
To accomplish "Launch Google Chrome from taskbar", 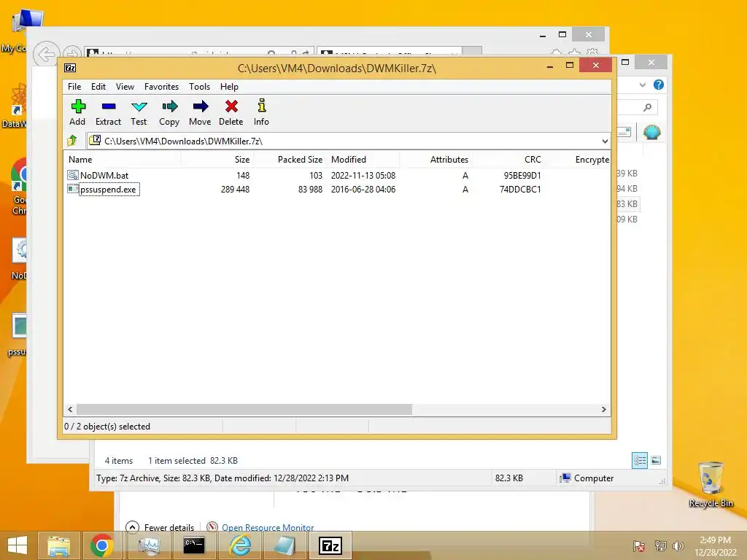I will pyautogui.click(x=102, y=545).
